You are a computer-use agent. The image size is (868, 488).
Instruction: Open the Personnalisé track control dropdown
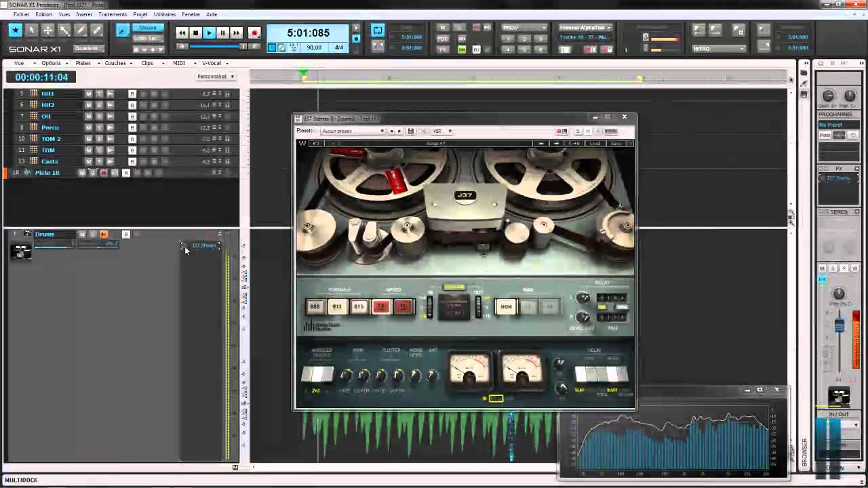click(215, 77)
